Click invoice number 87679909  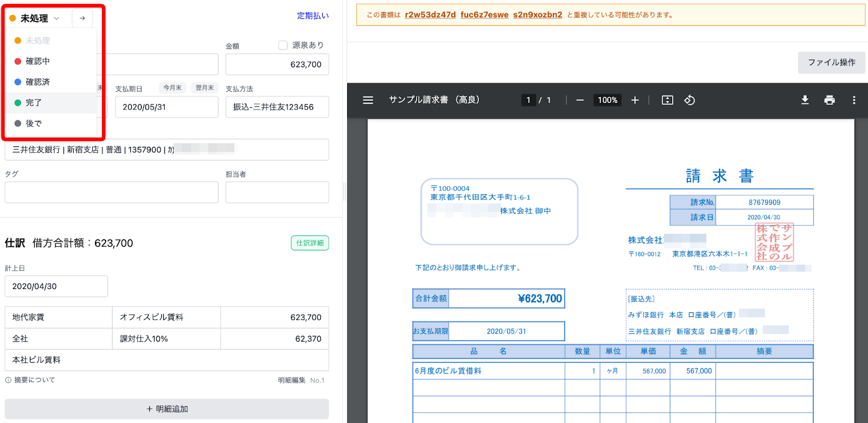pos(764,202)
